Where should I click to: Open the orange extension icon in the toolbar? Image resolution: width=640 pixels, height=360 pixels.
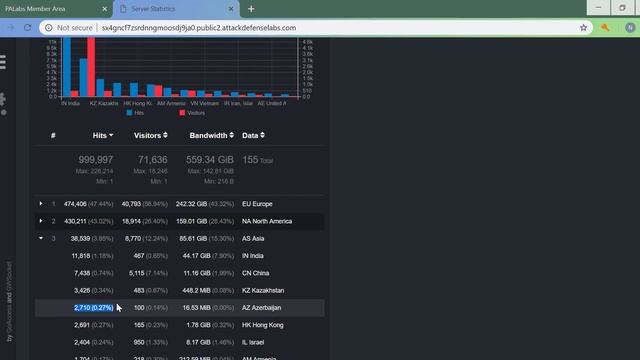pos(605,28)
